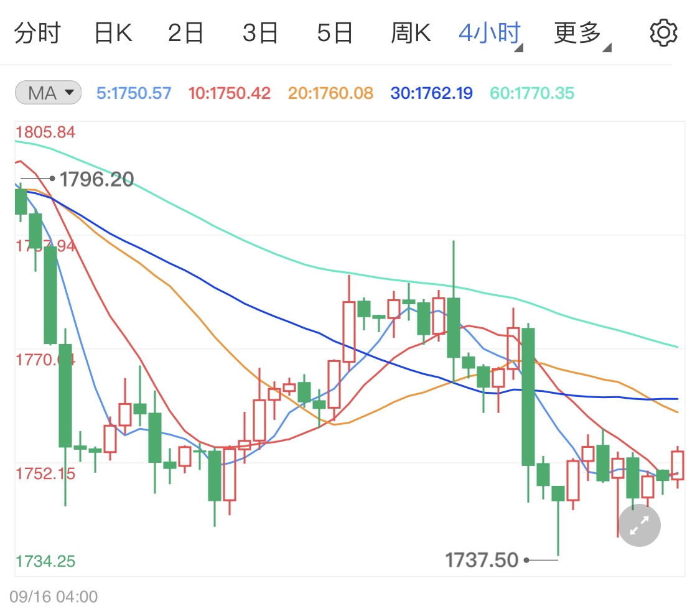Select the 3日 chart period
The image size is (700, 614).
pyautogui.click(x=260, y=33)
